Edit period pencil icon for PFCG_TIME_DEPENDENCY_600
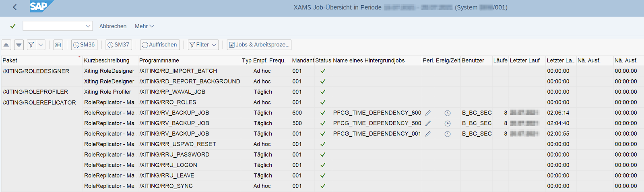The height and width of the screenshot is (192, 644). [x=428, y=113]
